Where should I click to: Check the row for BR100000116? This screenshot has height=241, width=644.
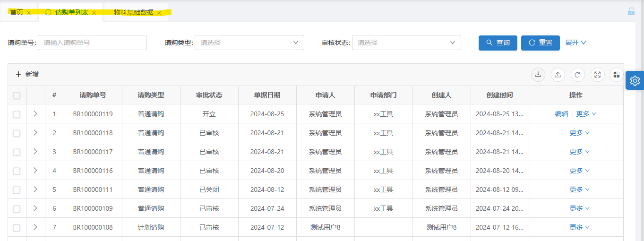[17, 171]
